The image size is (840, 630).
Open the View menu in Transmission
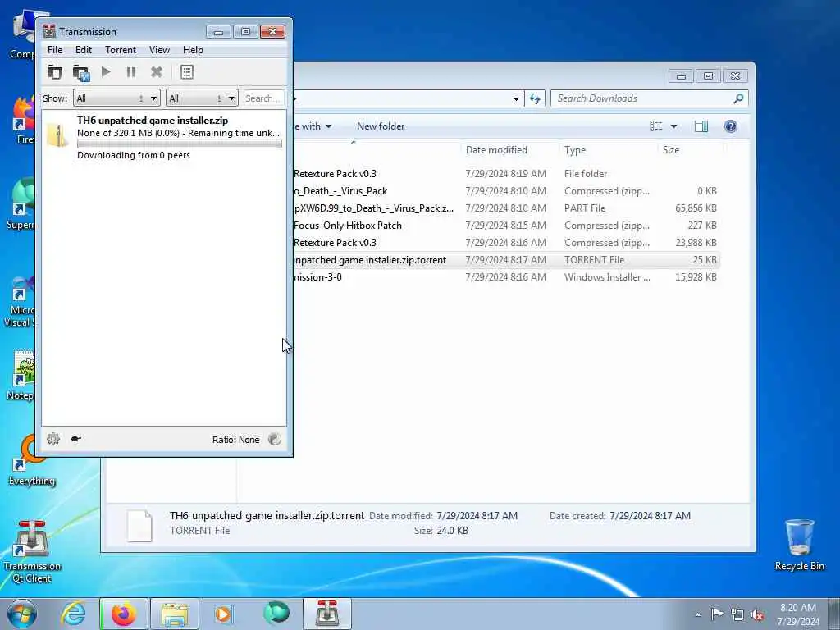(159, 50)
